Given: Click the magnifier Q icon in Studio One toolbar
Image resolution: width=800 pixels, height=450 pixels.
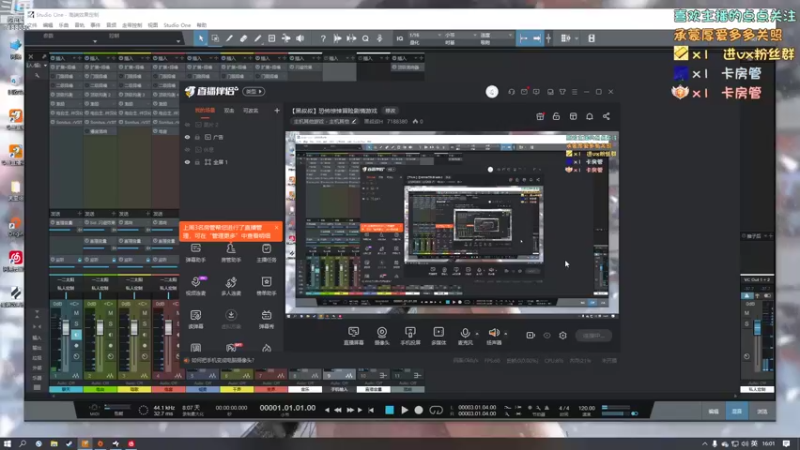Looking at the screenshot, I should (365, 38).
